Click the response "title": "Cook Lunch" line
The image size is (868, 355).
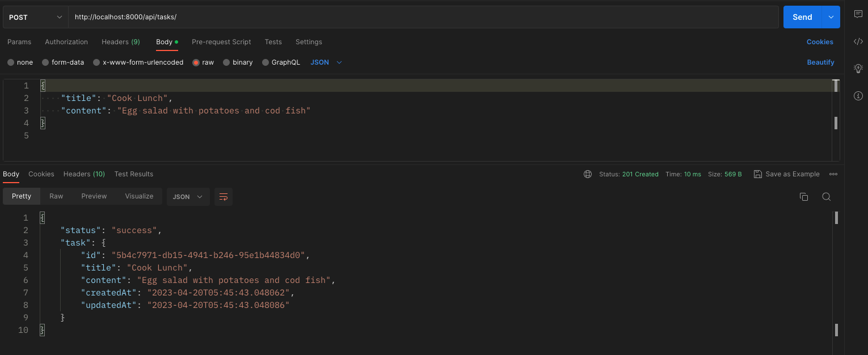[137, 268]
